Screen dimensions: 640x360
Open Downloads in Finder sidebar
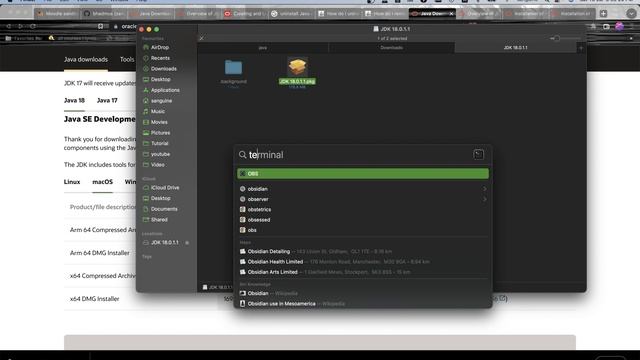[164, 69]
